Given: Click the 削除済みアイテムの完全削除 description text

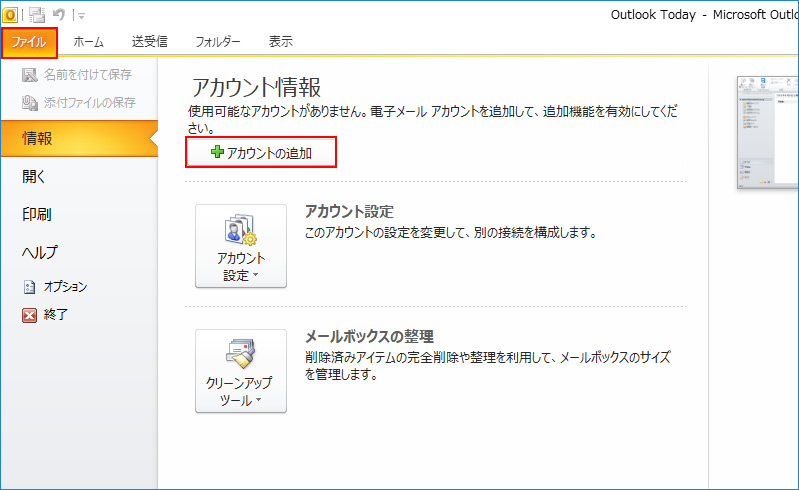Looking at the screenshot, I should pyautogui.click(x=488, y=366).
